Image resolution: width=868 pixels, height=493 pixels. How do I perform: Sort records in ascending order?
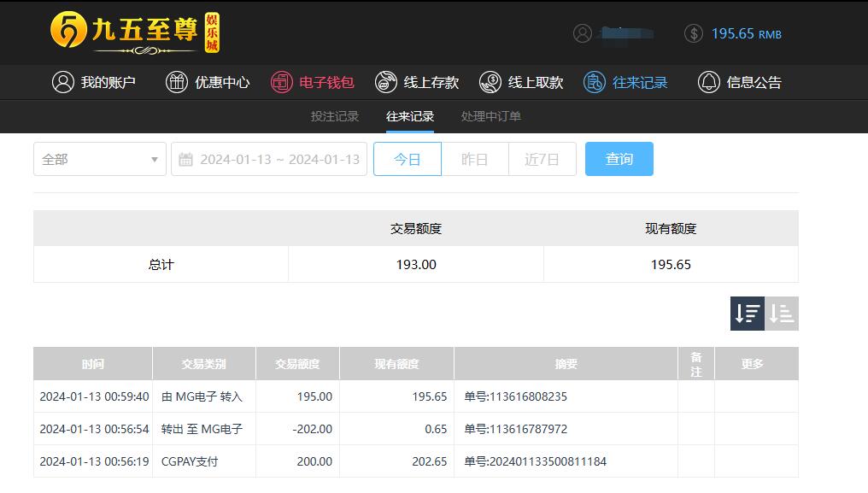coord(782,314)
